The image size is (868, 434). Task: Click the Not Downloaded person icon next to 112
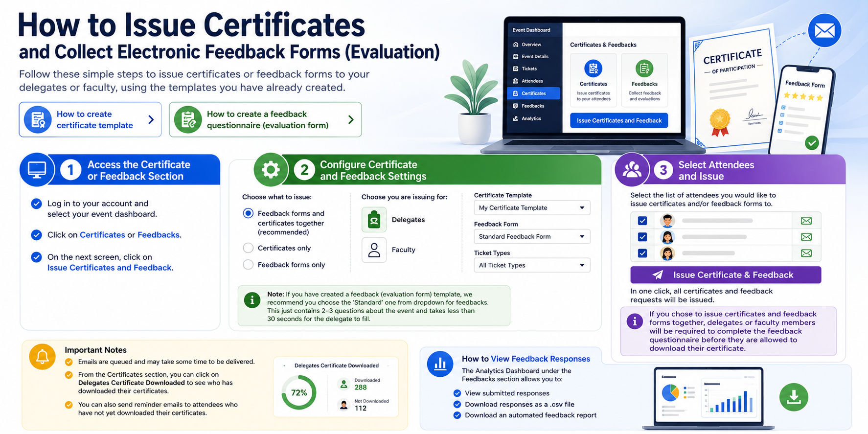point(344,405)
